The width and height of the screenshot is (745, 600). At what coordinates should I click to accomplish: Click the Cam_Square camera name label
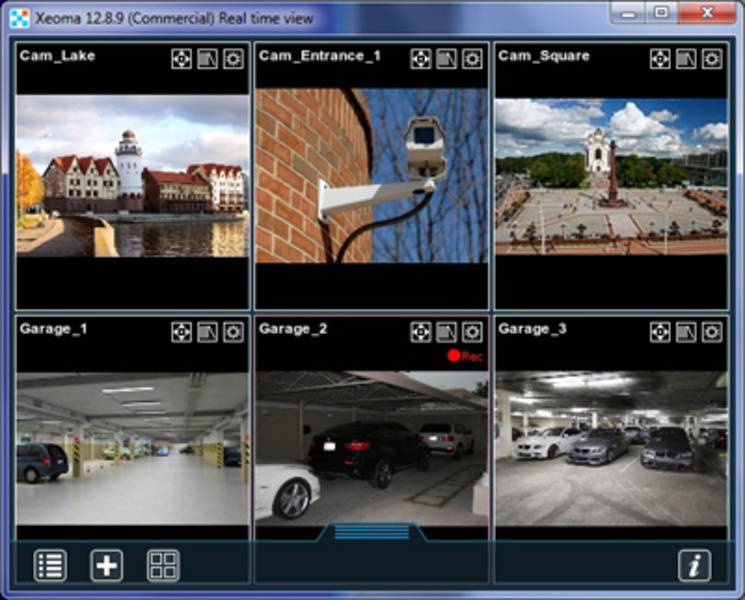(544, 56)
